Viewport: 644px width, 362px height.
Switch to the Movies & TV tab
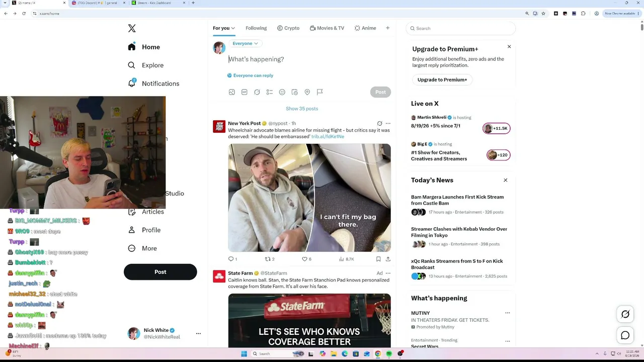[x=327, y=28]
